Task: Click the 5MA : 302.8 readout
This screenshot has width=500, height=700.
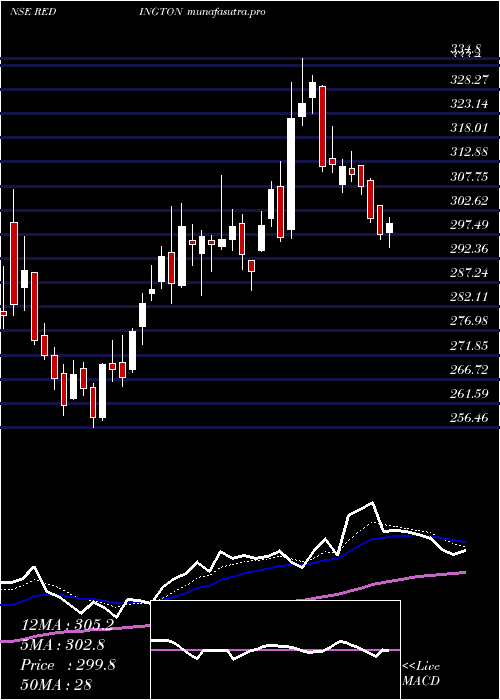Action: pos(62,645)
